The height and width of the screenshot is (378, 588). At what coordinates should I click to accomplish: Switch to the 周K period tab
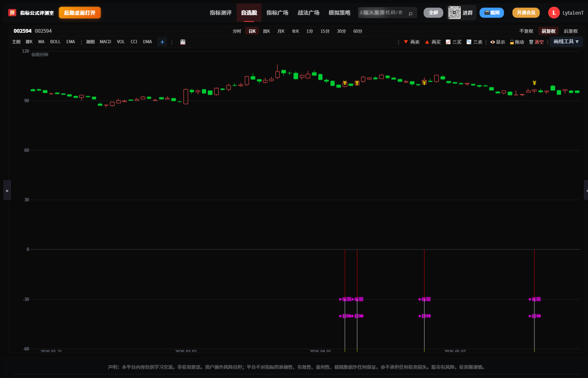[x=266, y=31]
